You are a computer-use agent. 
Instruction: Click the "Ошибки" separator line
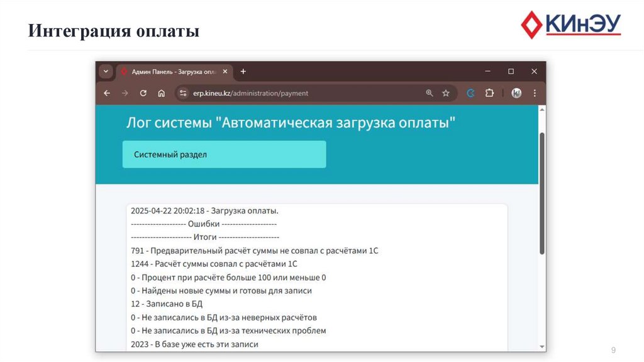click(x=204, y=223)
